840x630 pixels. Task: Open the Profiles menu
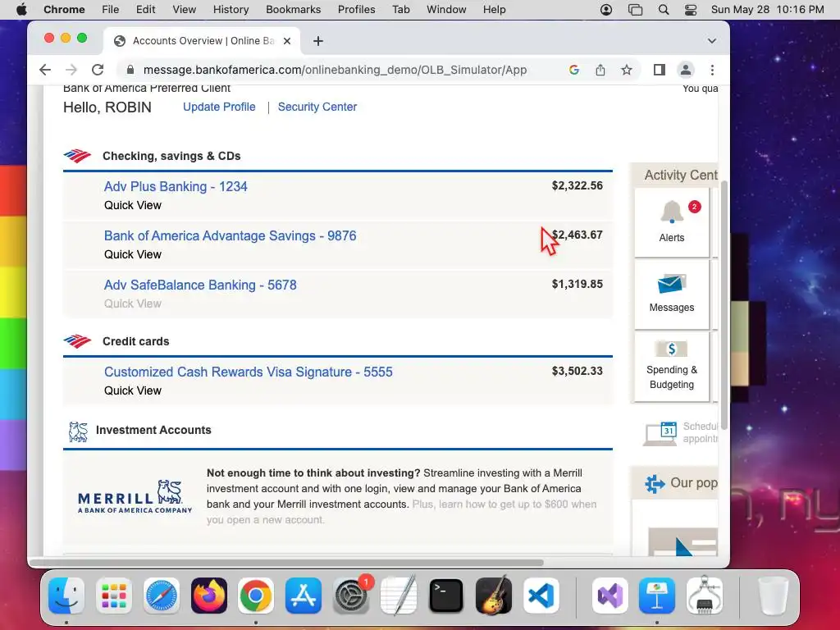click(x=356, y=10)
